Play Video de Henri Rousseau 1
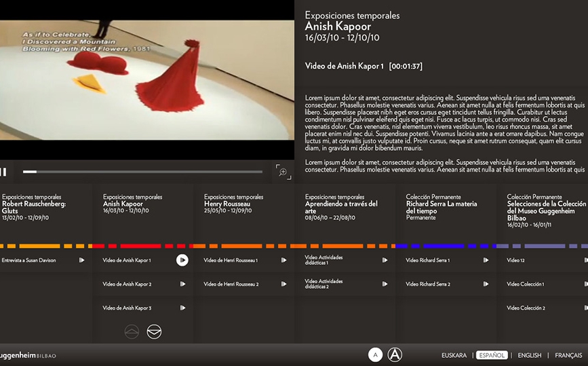This screenshot has height=366, width=588. coord(284,260)
